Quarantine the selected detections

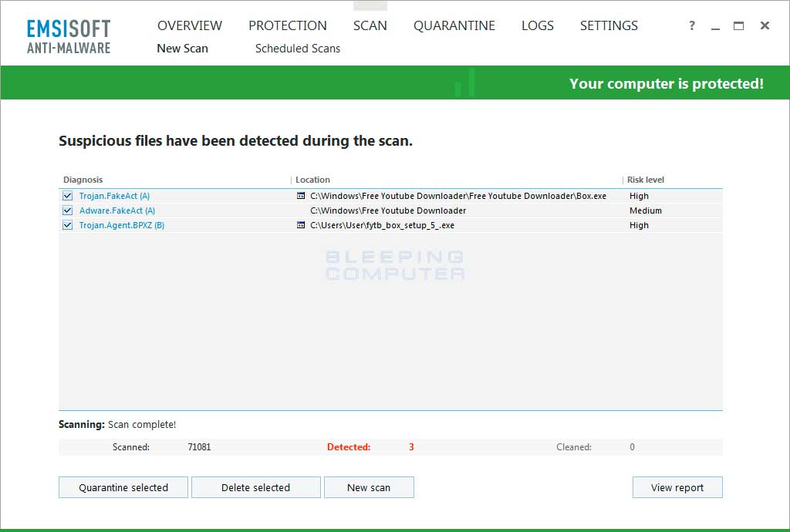click(123, 487)
